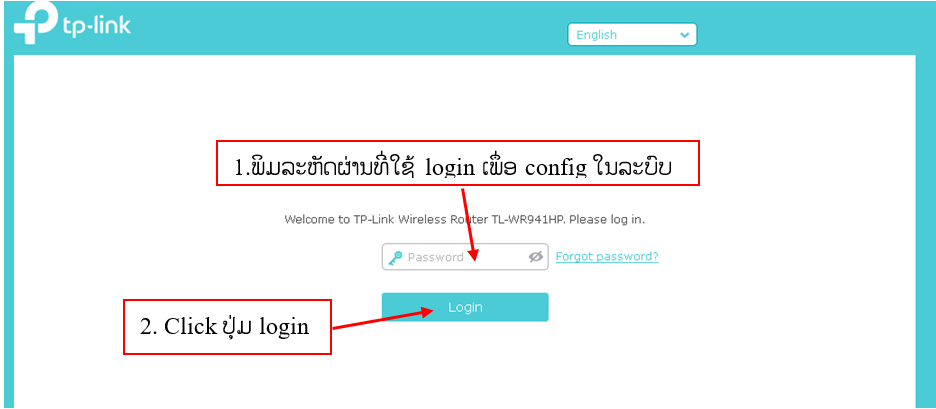The width and height of the screenshot is (936, 409).
Task: Click the step 1 Lao instruction box
Action: 457,164
